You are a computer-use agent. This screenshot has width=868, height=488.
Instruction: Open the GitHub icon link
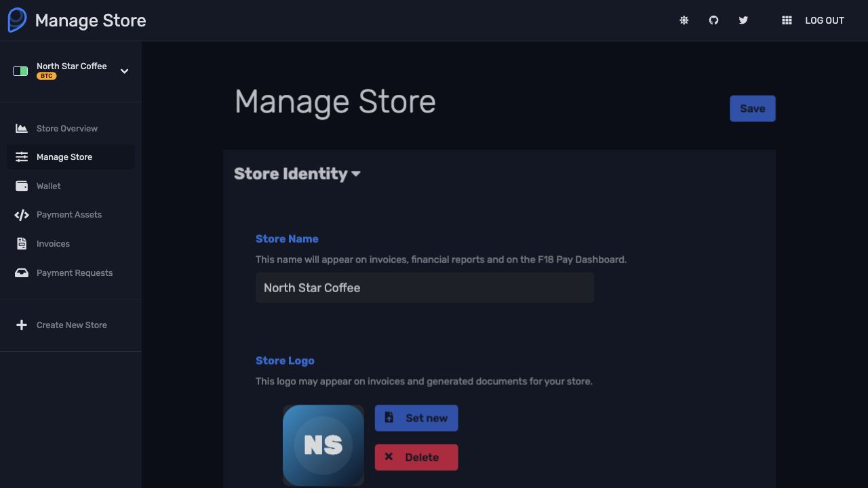[x=713, y=20]
